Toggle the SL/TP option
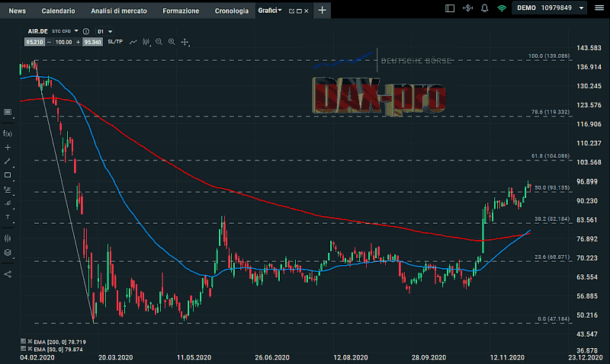The image size is (610, 364). 115,42
